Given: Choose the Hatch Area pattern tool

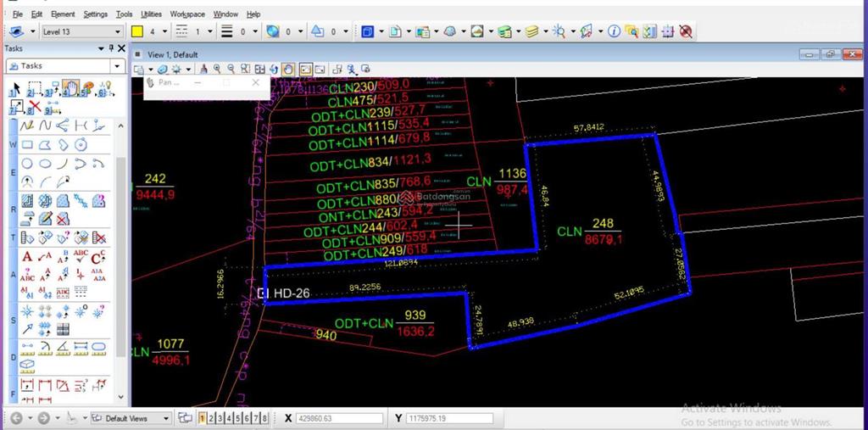Looking at the screenshot, I should (x=27, y=201).
